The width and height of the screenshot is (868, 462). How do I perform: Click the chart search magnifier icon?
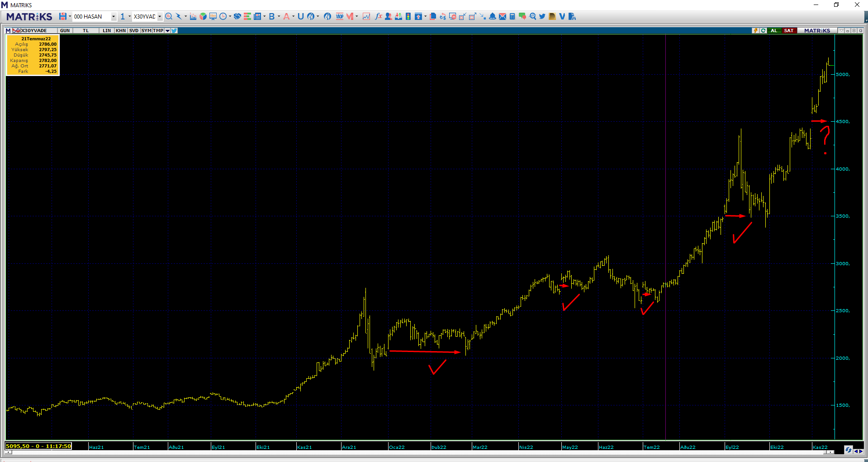pyautogui.click(x=169, y=16)
